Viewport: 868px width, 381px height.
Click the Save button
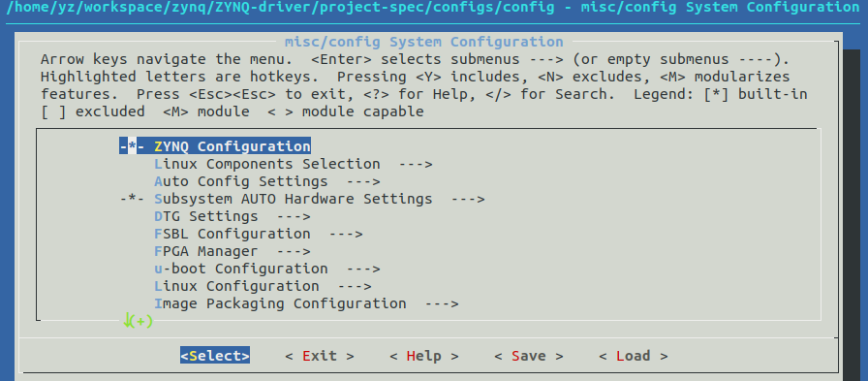click(529, 356)
